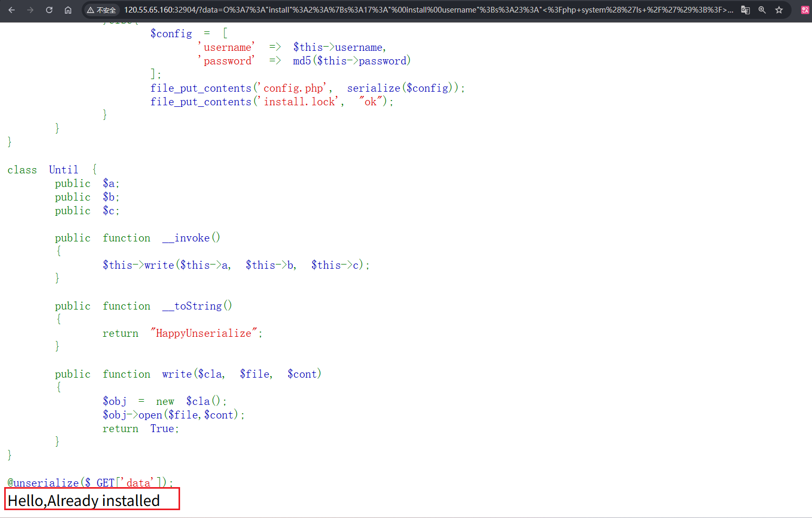Click the "HappyUnserialize" string
Screen dimensions: 812x518
[204, 333]
